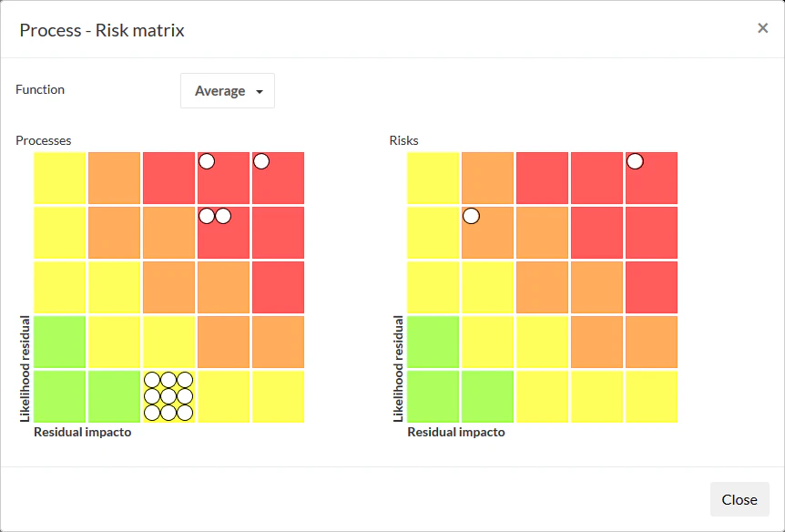This screenshot has height=532, width=785.
Task: Click the Close button
Action: pos(739,499)
